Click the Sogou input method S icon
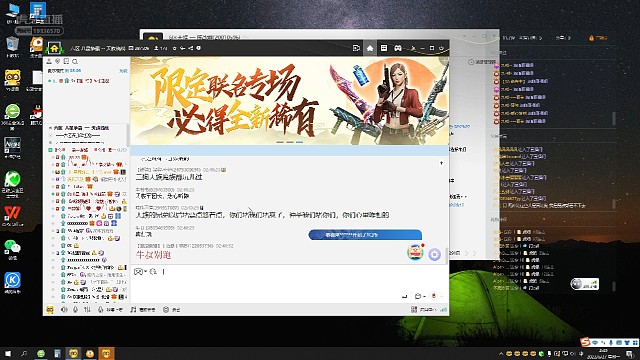The height and width of the screenshot is (360, 640). click(x=585, y=342)
